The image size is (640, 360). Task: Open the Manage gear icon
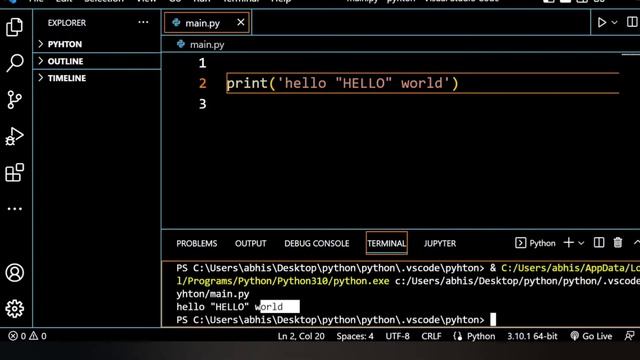[x=15, y=309]
